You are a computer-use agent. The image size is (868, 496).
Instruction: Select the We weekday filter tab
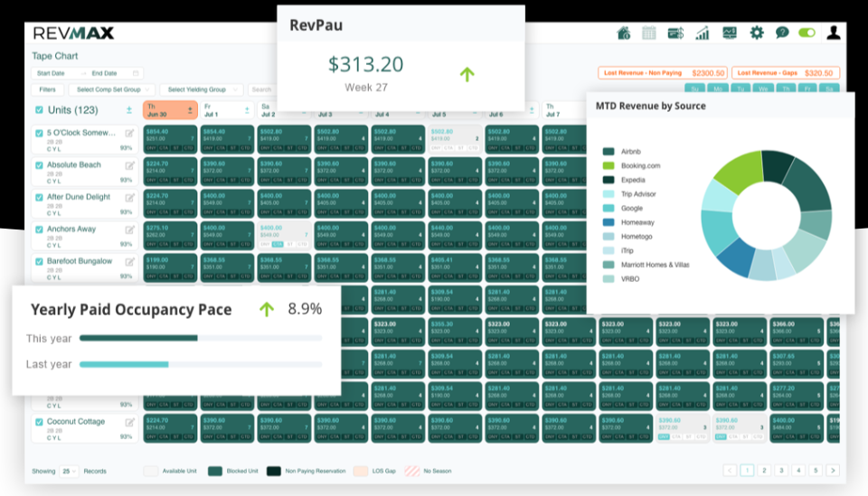[762, 89]
